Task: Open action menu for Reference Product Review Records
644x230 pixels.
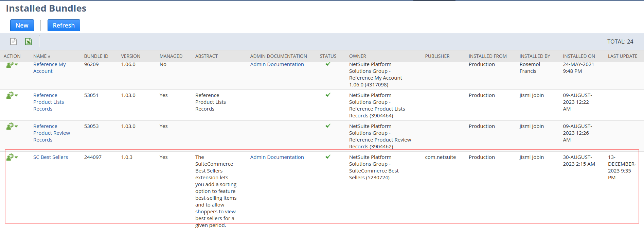Action: 12,126
